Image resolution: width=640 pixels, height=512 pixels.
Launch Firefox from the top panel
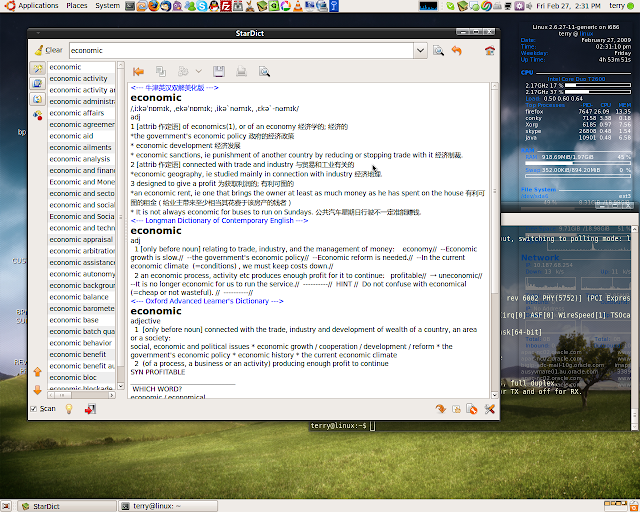[x=153, y=6]
